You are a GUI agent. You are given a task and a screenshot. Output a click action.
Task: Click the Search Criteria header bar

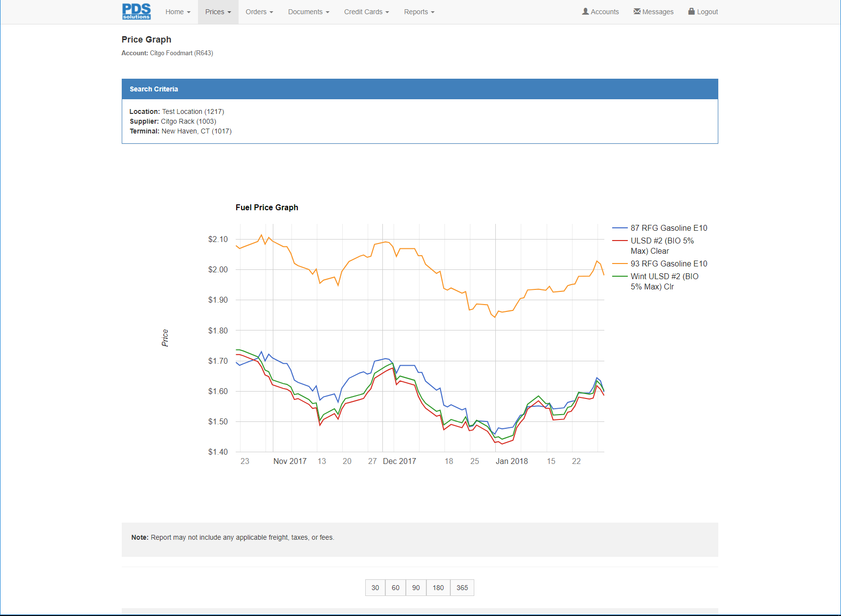pos(420,89)
